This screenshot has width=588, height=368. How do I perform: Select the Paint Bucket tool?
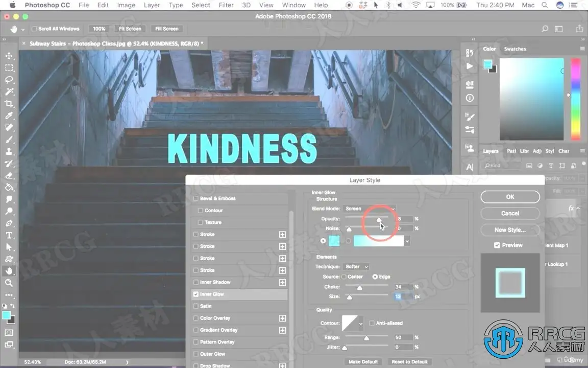click(x=9, y=188)
